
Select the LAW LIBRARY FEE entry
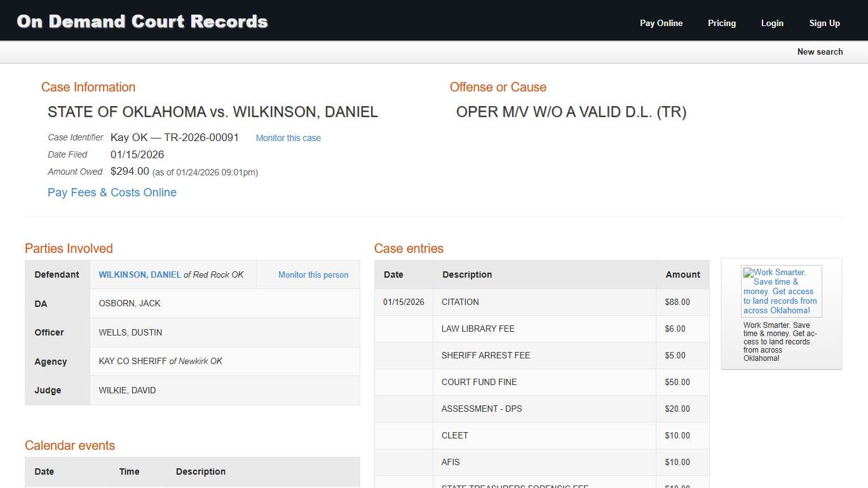click(x=478, y=329)
